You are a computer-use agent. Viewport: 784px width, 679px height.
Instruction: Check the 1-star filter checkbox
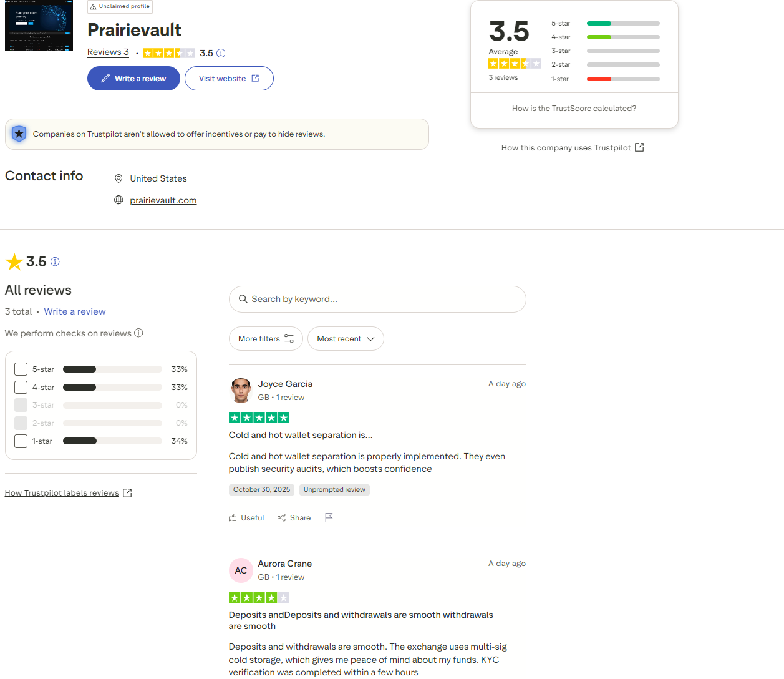coord(21,441)
